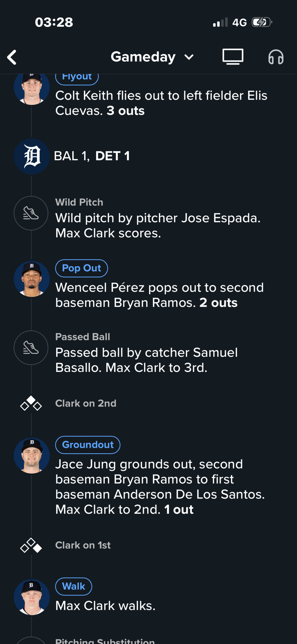Tap the Wild Pitch shoe icon

pyautogui.click(x=31, y=213)
